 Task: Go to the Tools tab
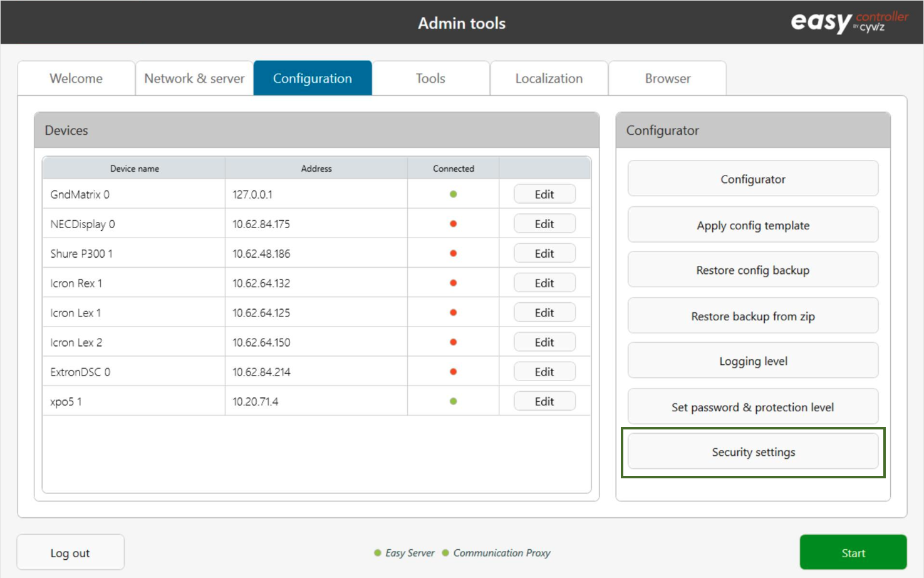(x=430, y=78)
